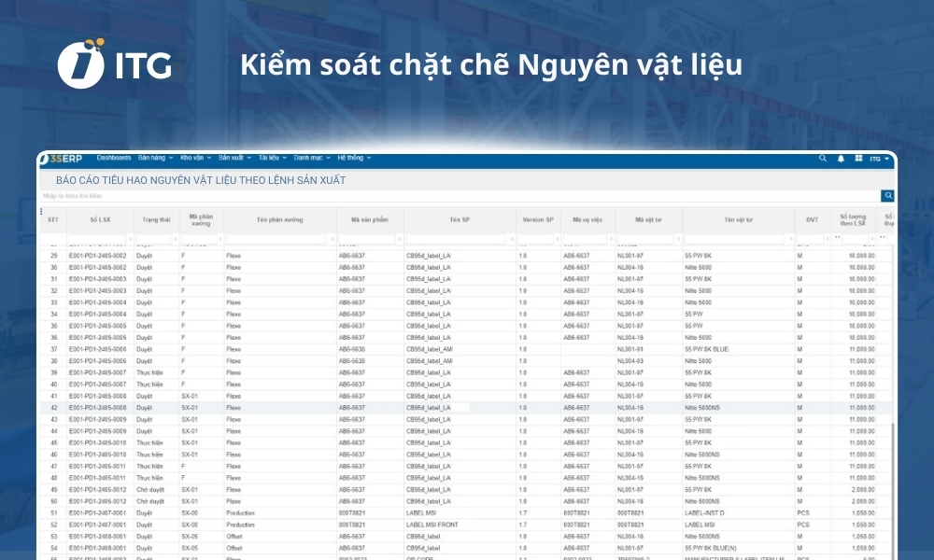
Task: Click the keyword search input field
Action: [280, 196]
